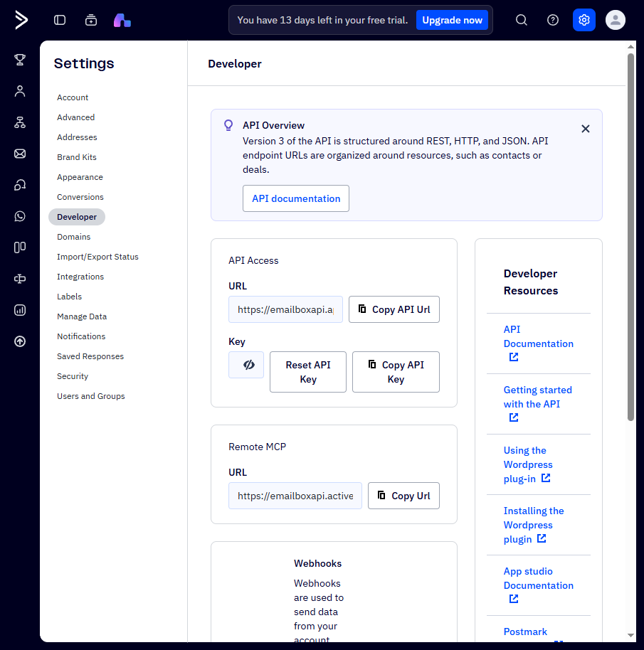
Task: Open Notifications settings
Action: point(81,336)
